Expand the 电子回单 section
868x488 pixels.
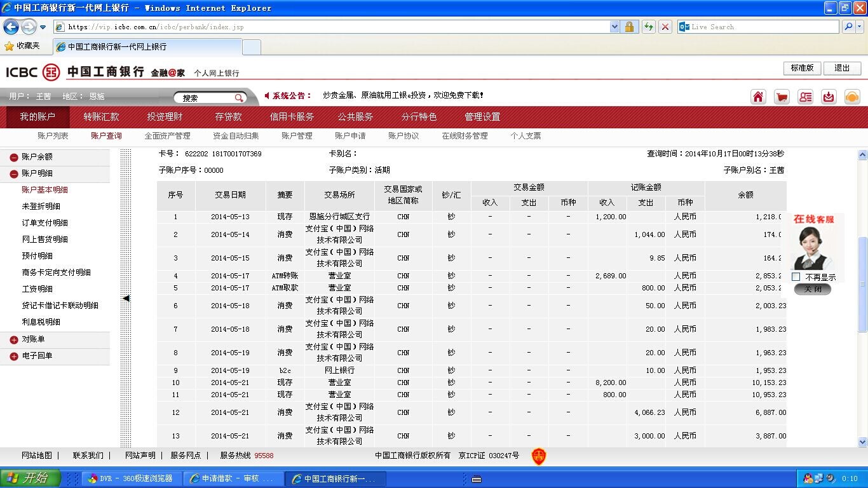[14, 356]
